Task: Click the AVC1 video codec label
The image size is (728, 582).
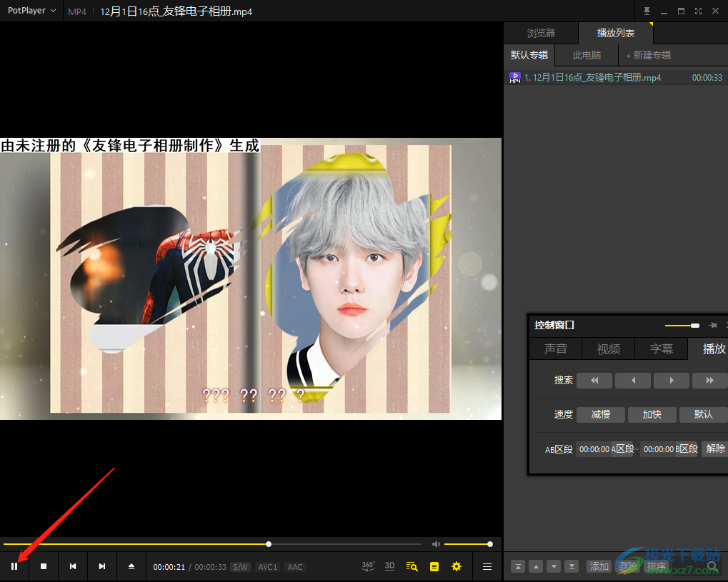Action: coord(267,567)
